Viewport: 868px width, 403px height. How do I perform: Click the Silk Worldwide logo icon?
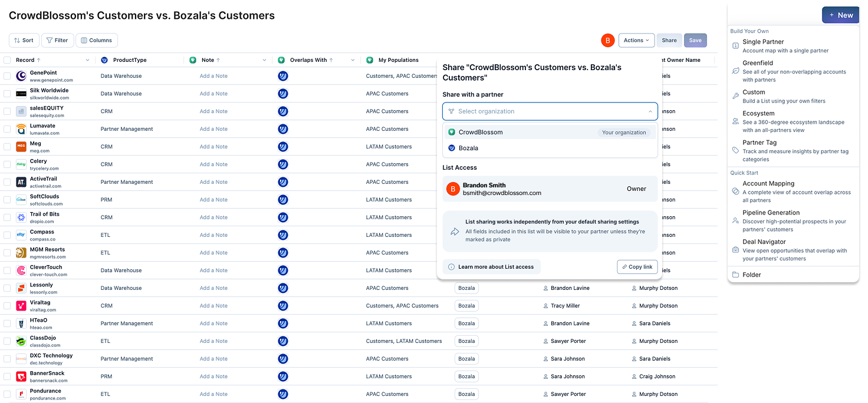point(21,94)
